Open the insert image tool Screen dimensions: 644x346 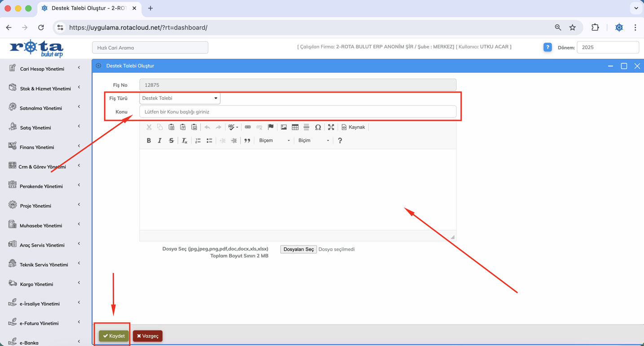(284, 127)
